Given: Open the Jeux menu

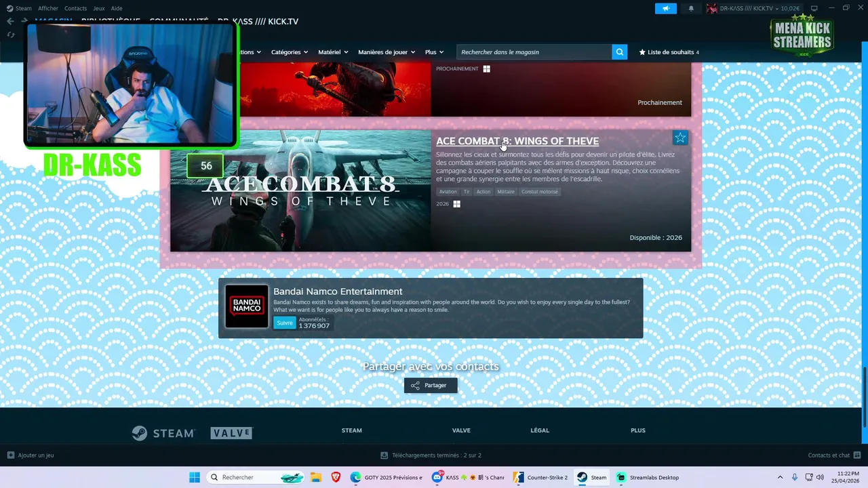Looking at the screenshot, I should (99, 8).
